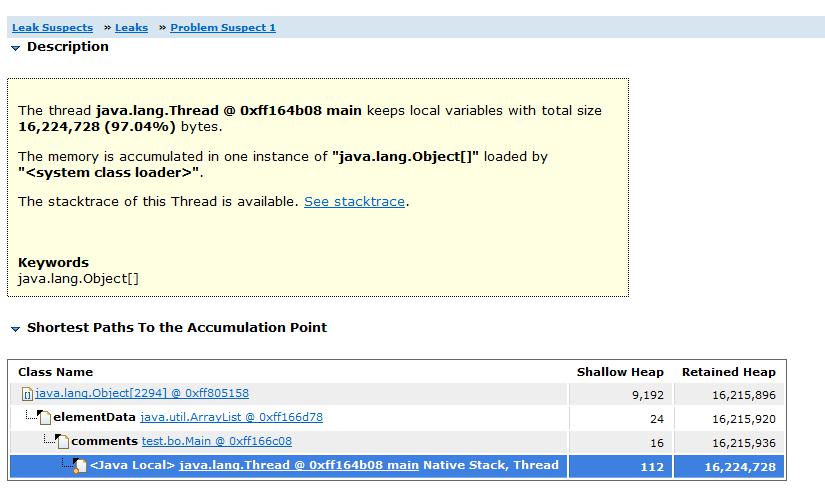Viewport: 825px width, 495px height.
Task: Click the comments test.bo.Main object icon
Action: (62, 441)
